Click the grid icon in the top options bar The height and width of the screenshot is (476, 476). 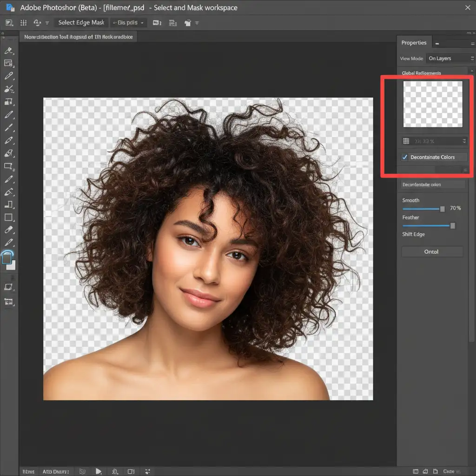point(23,22)
